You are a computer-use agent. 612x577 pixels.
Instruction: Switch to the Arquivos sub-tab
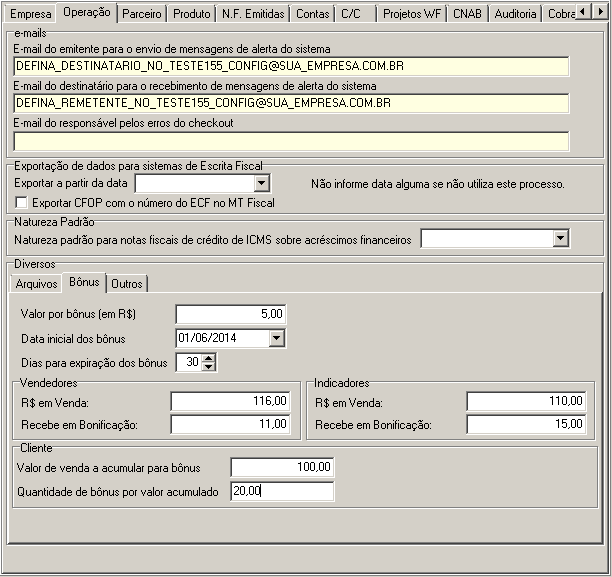37,284
